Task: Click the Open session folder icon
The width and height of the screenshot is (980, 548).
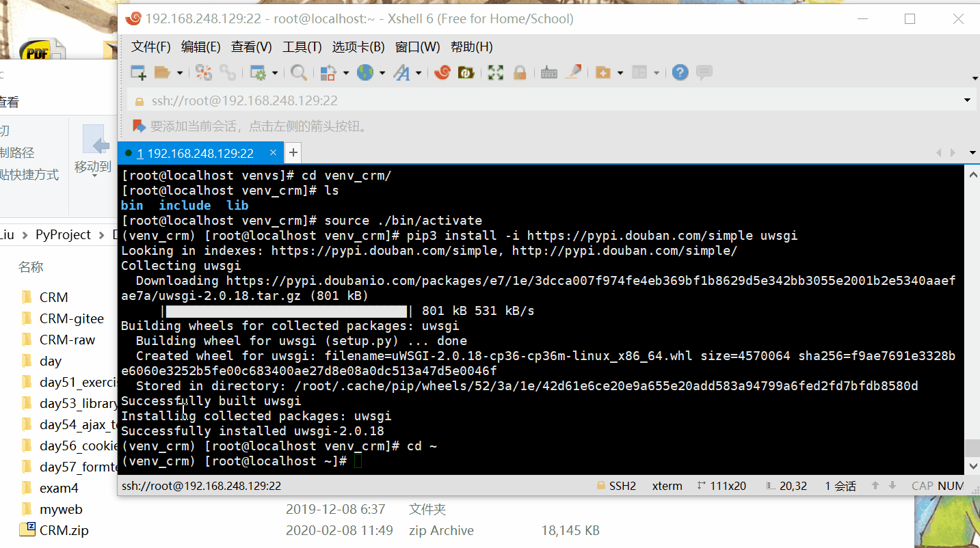Action: tap(162, 72)
